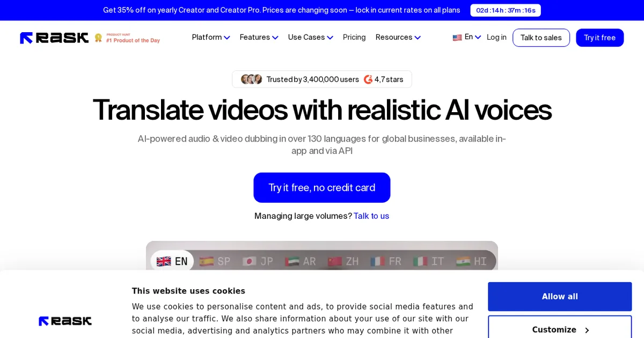Click the Log in link

pyautogui.click(x=496, y=38)
